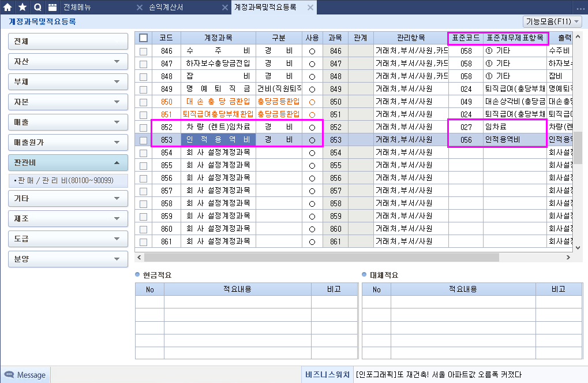Image resolution: width=588 pixels, height=383 pixels.
Task: Select 판매/관리비(80100~90099) item
Action: click(68, 181)
